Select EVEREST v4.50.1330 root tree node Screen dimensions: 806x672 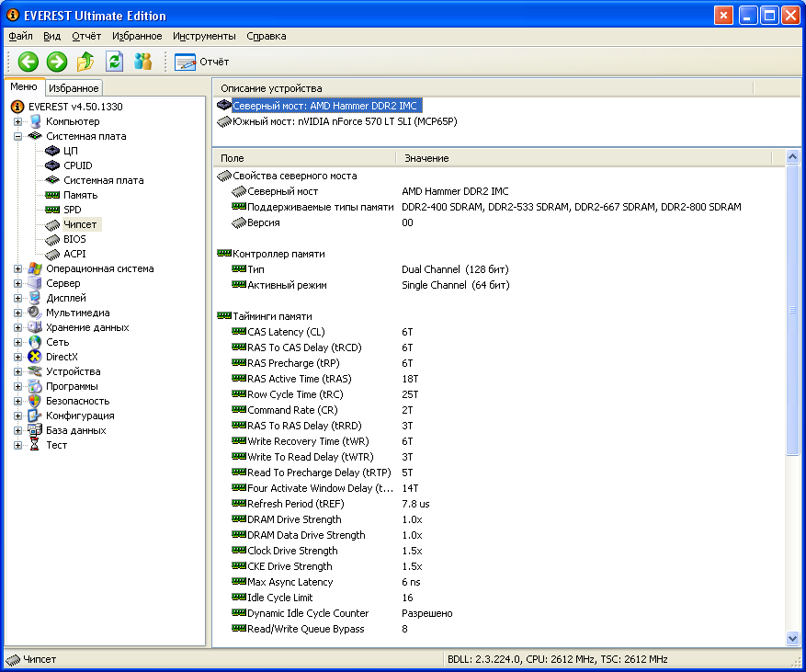point(75,107)
